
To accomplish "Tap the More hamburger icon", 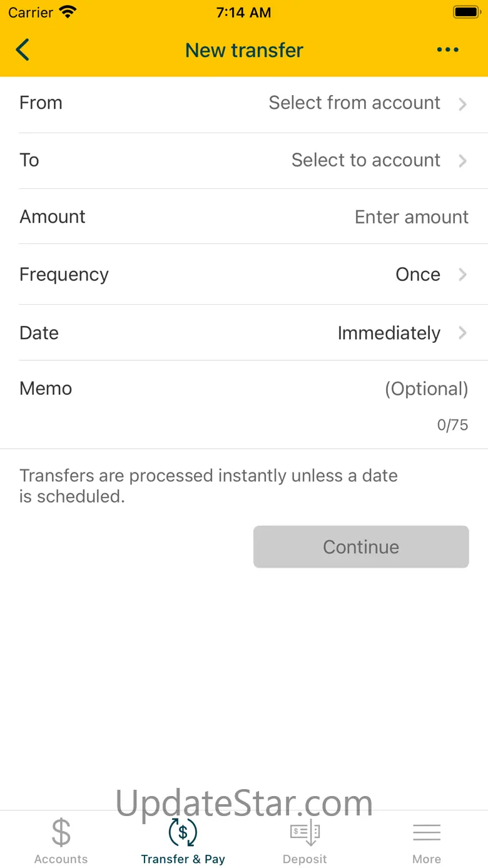I will [427, 832].
